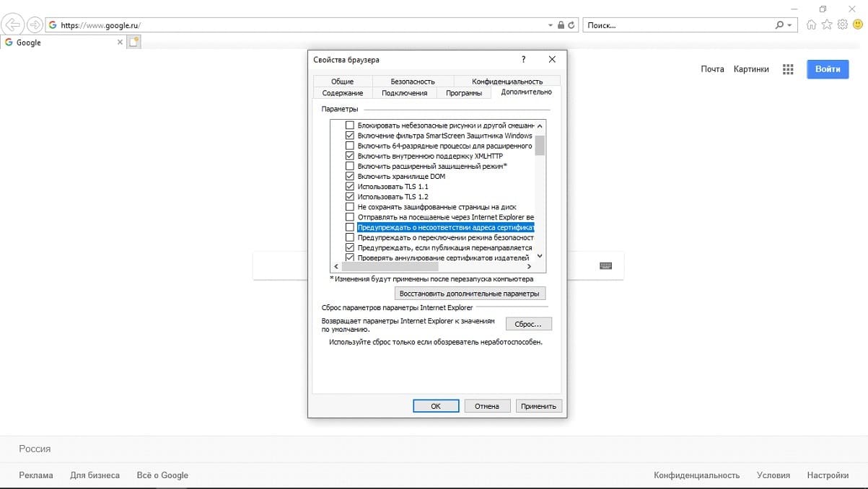Open the Подключения tab

[404, 93]
